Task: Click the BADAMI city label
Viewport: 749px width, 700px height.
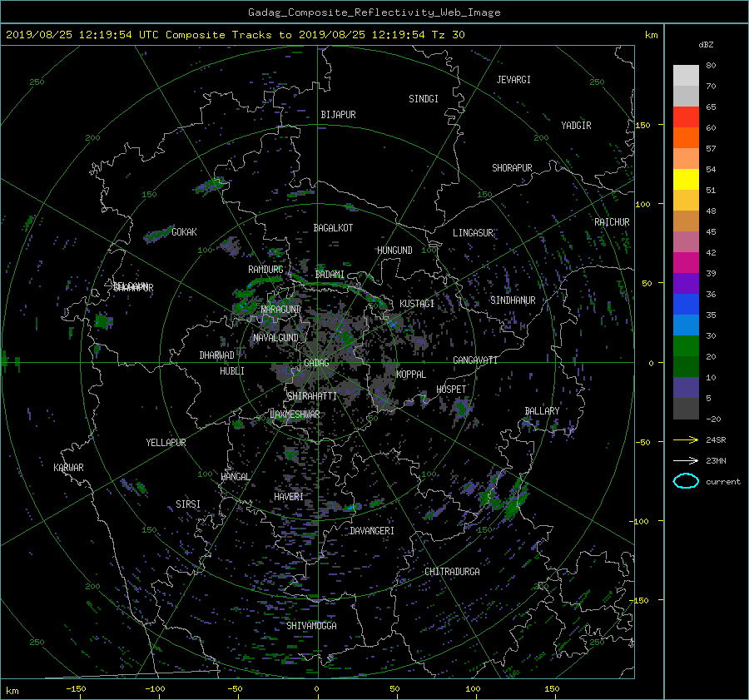Action: (330, 275)
